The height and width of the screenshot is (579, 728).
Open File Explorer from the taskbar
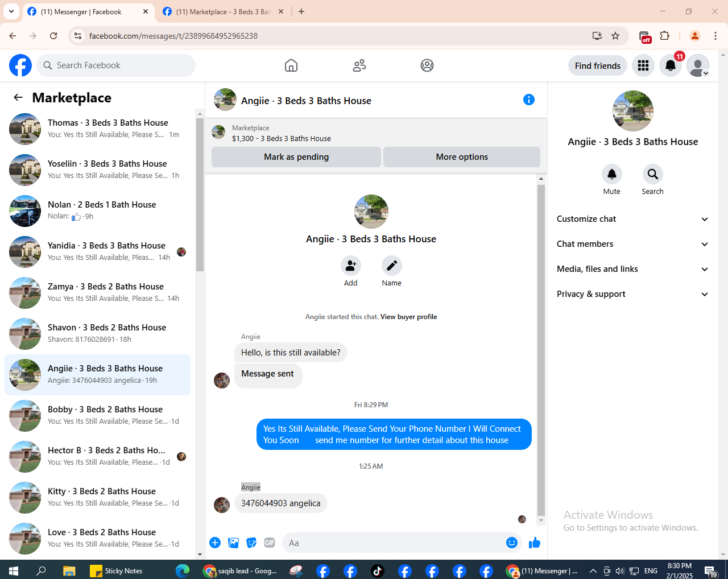[69, 571]
